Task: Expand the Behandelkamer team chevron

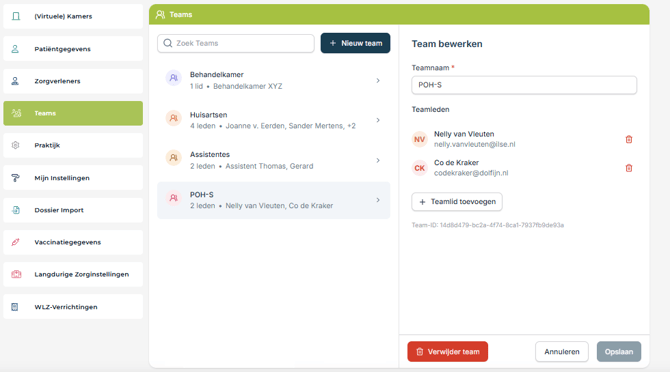Action: 378,80
